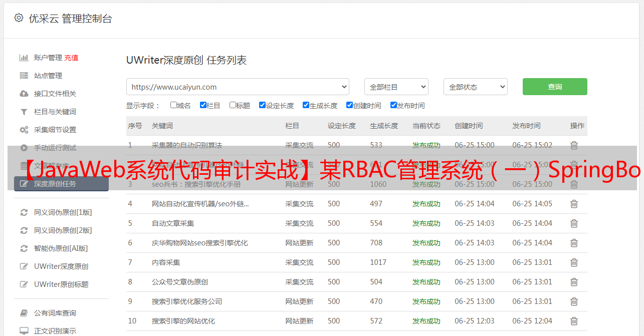Open the 全部栏目 dropdown
This screenshot has width=644, height=336.
point(396,87)
